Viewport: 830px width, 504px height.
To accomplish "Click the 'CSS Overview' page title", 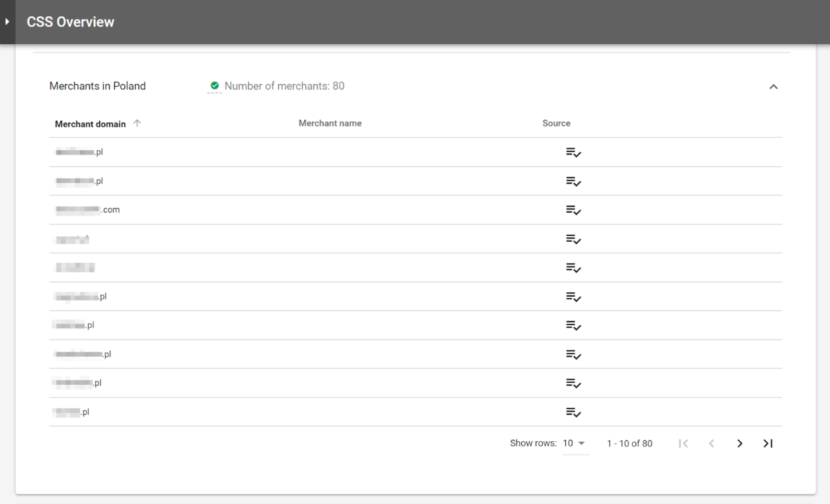I will tap(70, 22).
